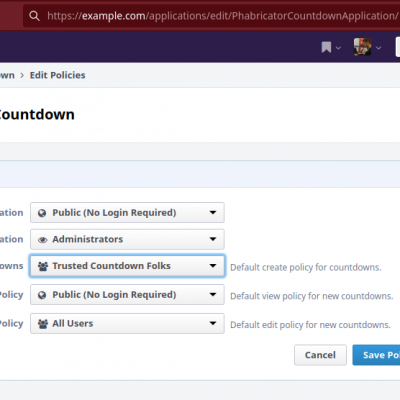The height and width of the screenshot is (400, 400).
Task: Click the eye icon beside Administrators
Action: click(x=42, y=240)
